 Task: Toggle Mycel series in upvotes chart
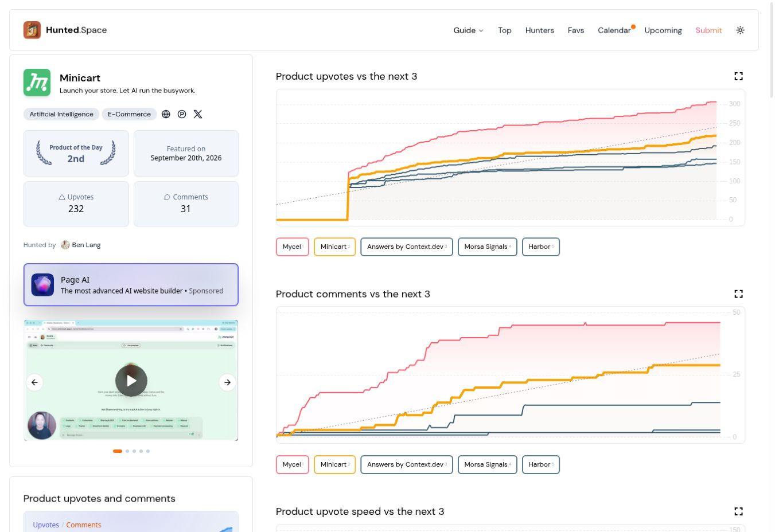(x=293, y=247)
